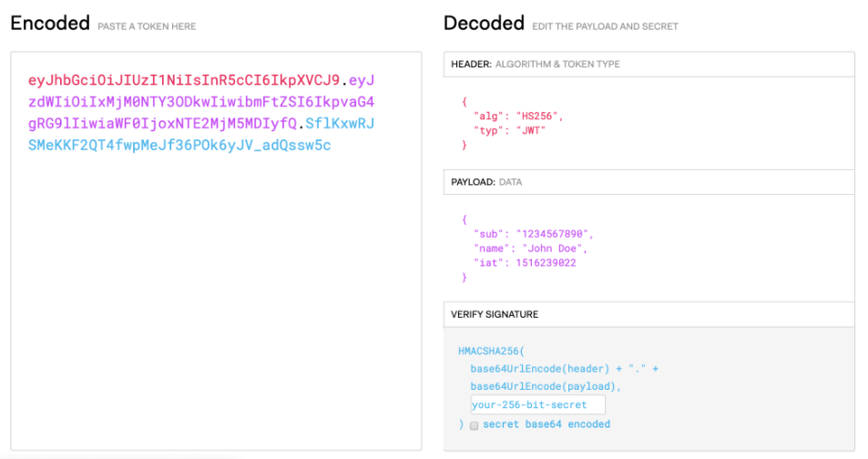Click the "iat": 1516239022 payload line
868x459 pixels.
click(525, 263)
